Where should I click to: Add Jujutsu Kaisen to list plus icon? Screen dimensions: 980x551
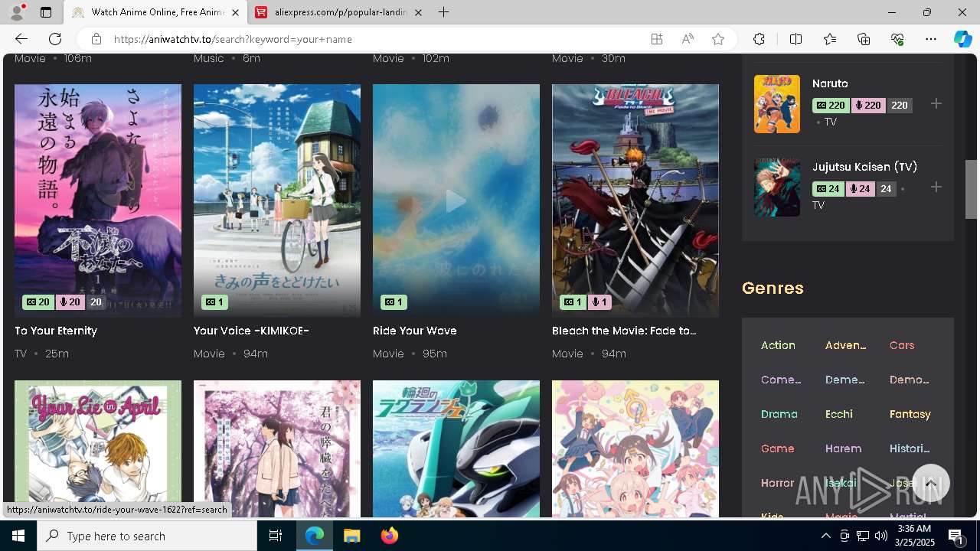936,187
